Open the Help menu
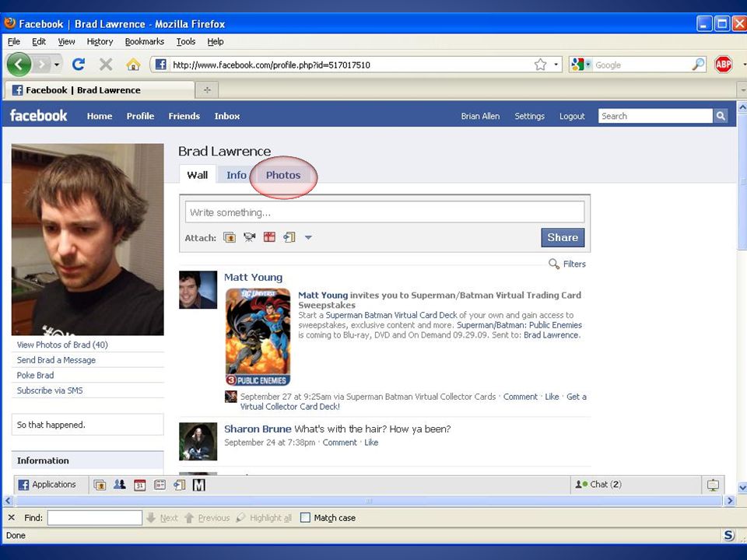The width and height of the screenshot is (747, 560). [x=216, y=41]
